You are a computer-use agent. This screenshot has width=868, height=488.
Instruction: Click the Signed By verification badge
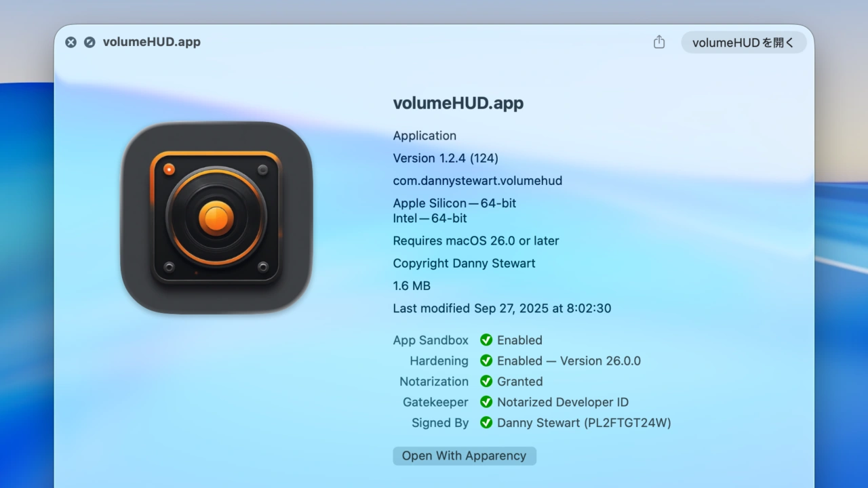click(x=486, y=422)
